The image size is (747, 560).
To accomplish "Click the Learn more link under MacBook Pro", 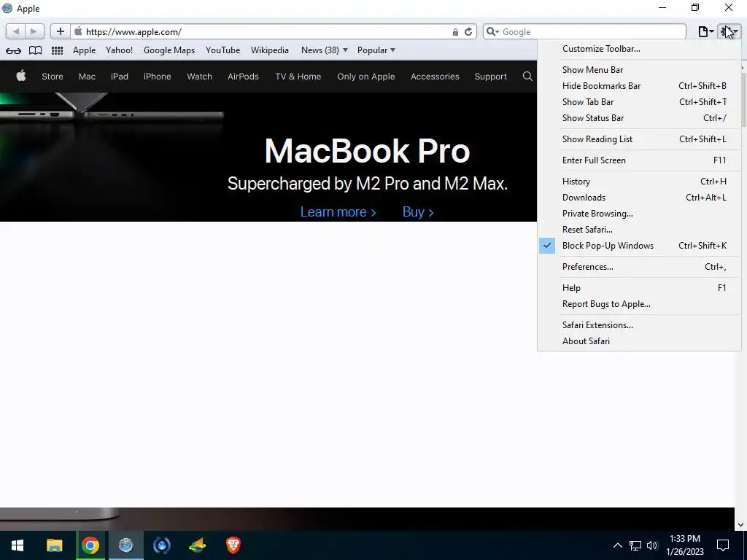I will (x=338, y=212).
